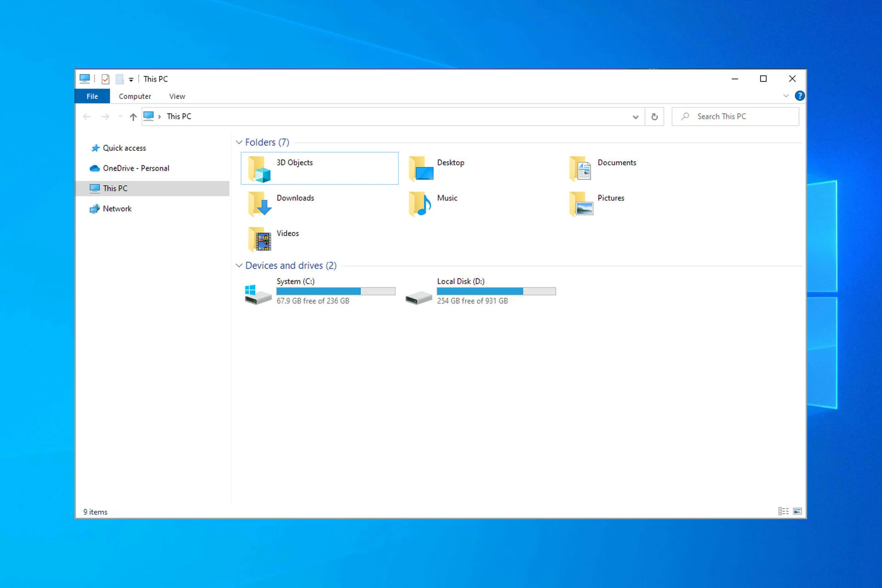Click the File menu
Viewport: 882px width, 588px height.
[92, 96]
